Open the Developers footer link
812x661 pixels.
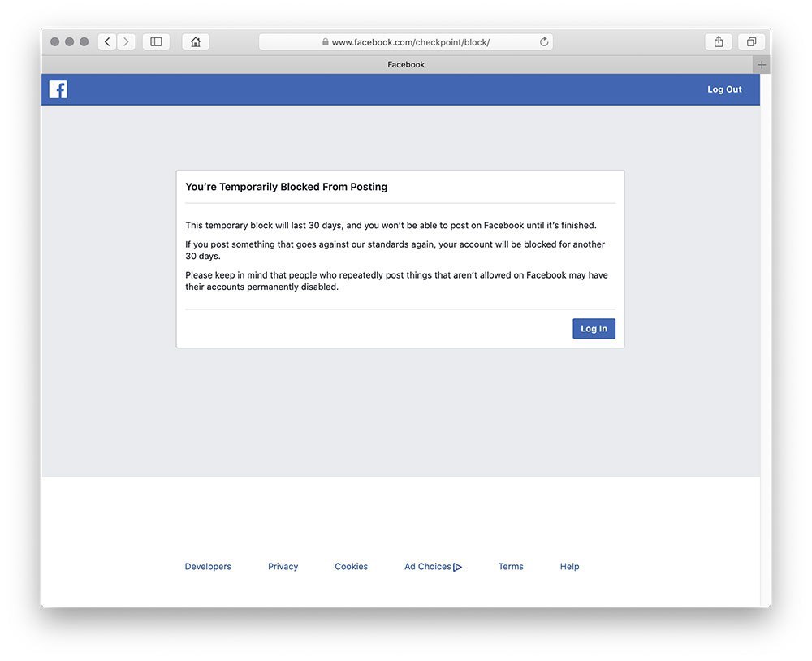[x=208, y=566]
